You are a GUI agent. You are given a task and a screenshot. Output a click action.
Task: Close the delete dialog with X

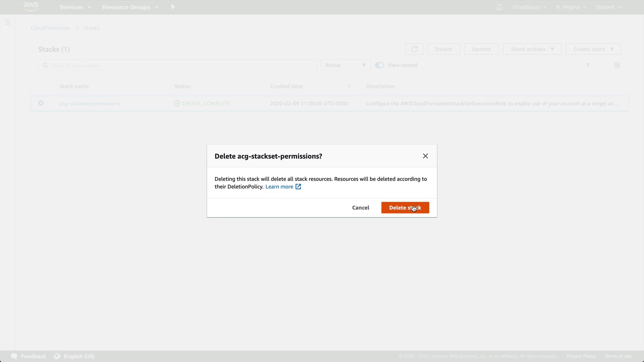pyautogui.click(x=425, y=156)
